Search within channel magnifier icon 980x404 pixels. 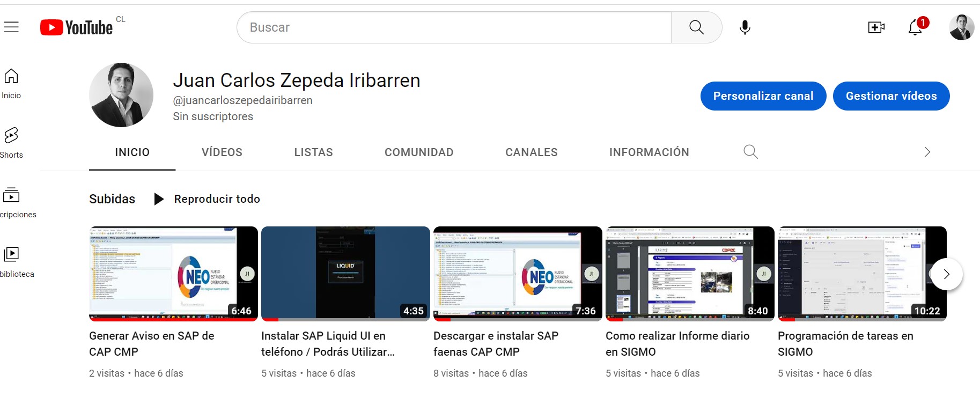pos(750,152)
